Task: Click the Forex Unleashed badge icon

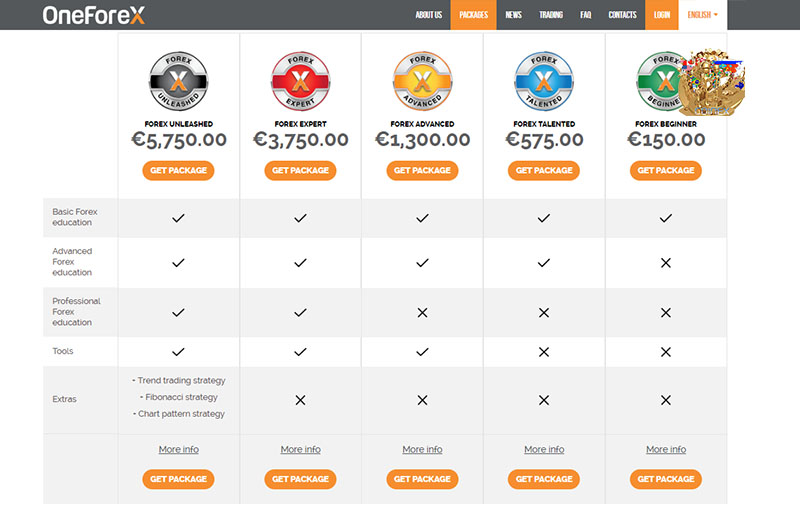Action: point(178,81)
